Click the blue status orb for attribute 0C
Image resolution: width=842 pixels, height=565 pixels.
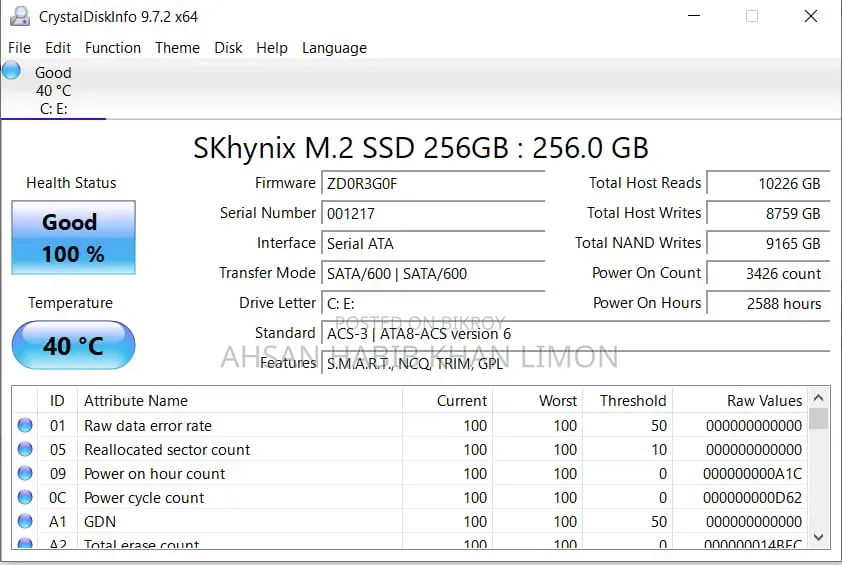[25, 497]
